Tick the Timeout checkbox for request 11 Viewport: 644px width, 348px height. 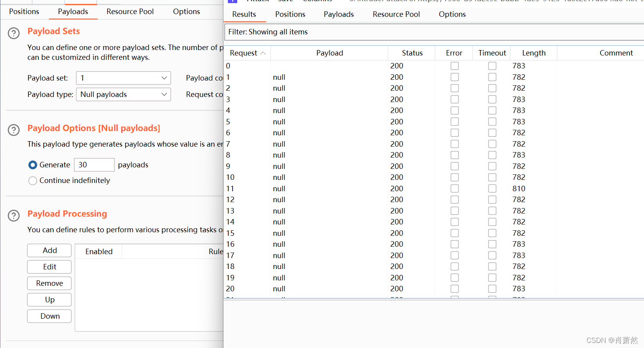coord(492,188)
